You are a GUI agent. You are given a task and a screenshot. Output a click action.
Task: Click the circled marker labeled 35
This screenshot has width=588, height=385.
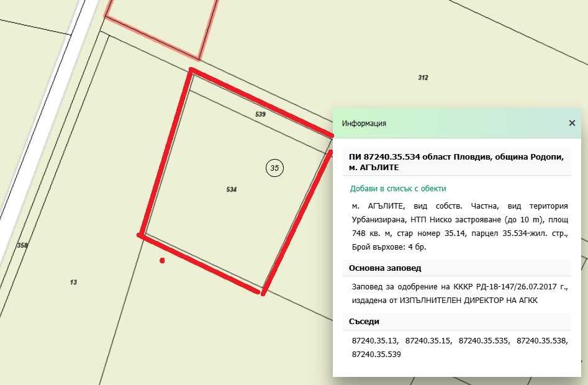pos(274,168)
